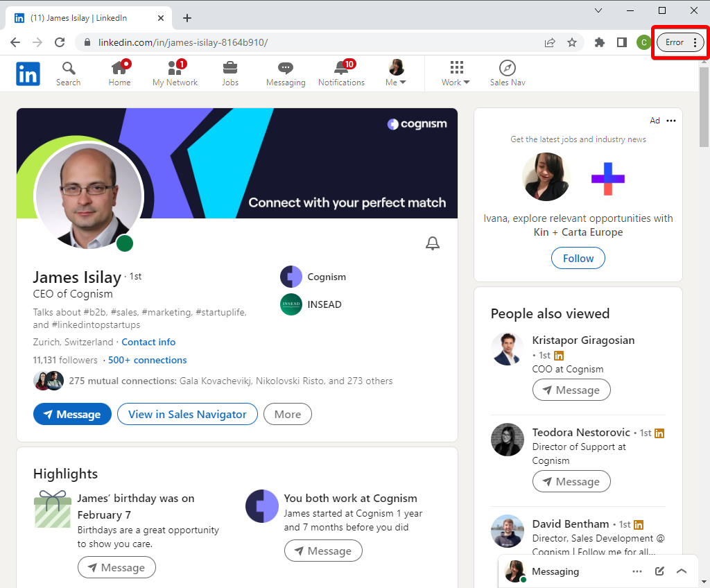710x588 pixels.
Task: Click the 'People also viewed' heading
Action: [550, 313]
